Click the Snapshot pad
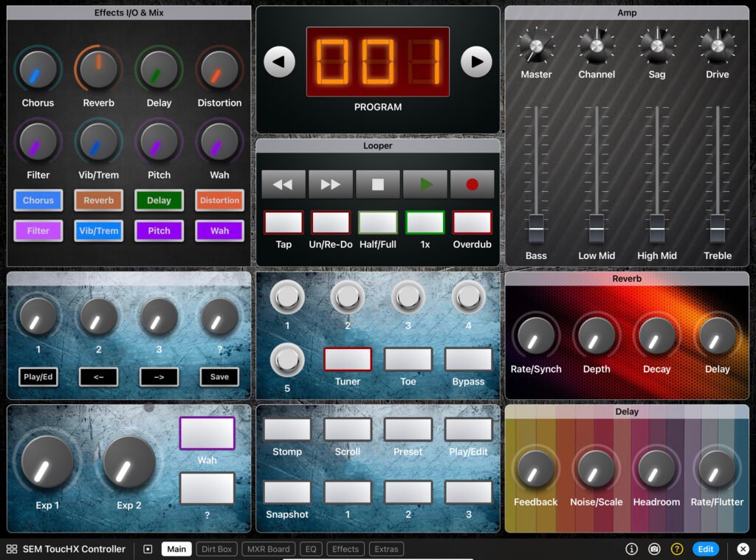 pyautogui.click(x=287, y=493)
